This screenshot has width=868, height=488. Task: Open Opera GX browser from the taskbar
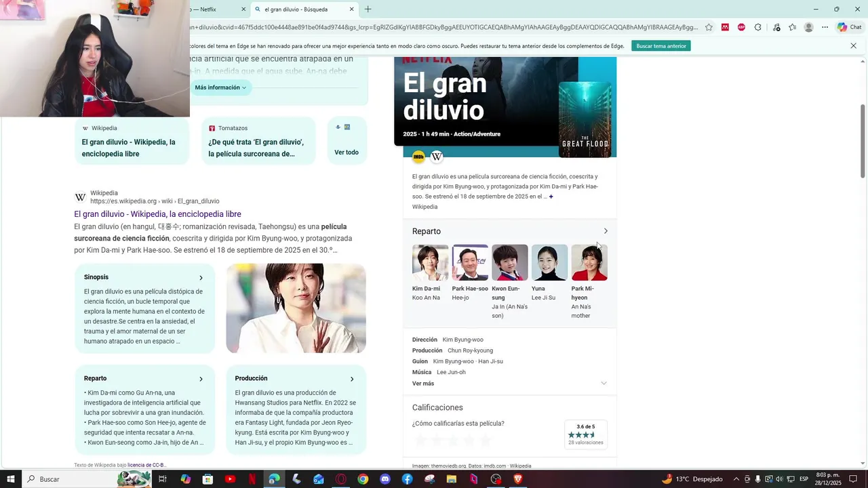tap(340, 479)
